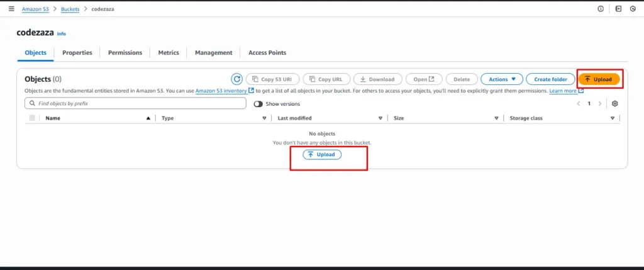Click the search magnifier icon

pyautogui.click(x=32, y=104)
